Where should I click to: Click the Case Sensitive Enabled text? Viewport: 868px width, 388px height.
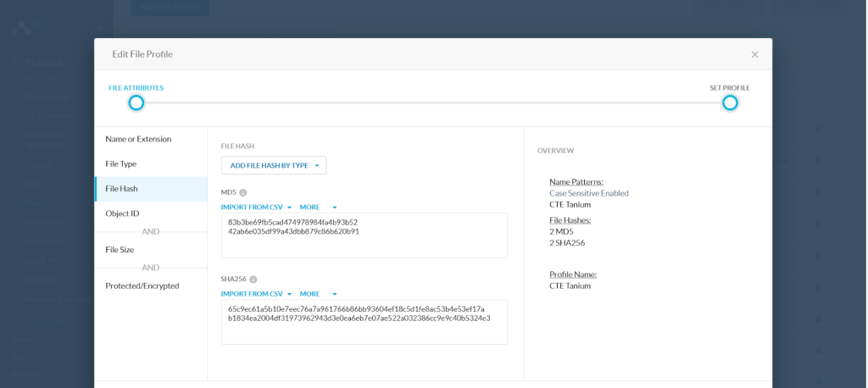click(589, 193)
